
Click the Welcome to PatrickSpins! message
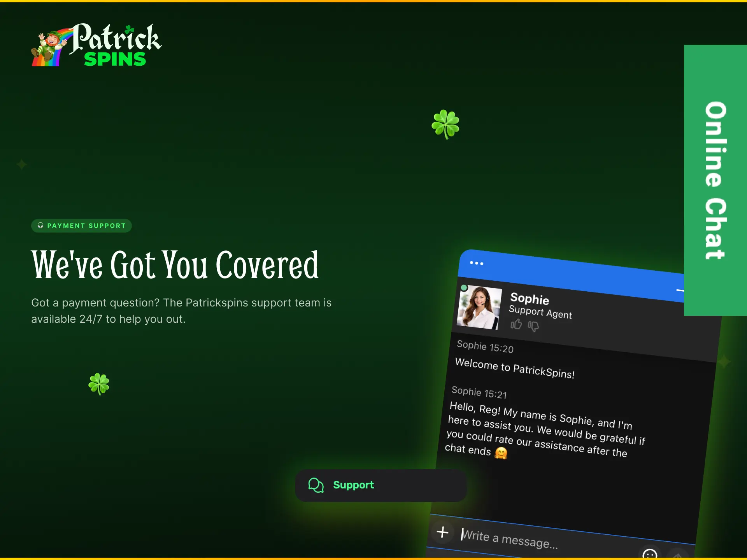[515, 368]
